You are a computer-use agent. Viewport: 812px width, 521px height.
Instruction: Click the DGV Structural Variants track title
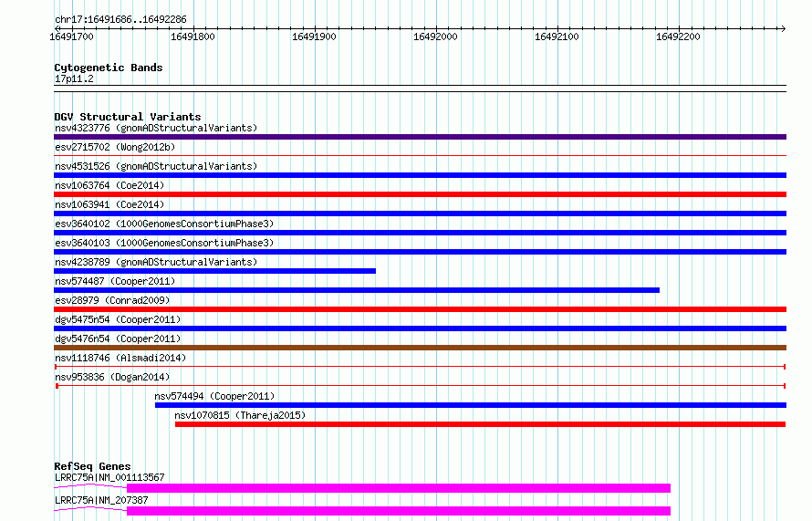coord(128,117)
